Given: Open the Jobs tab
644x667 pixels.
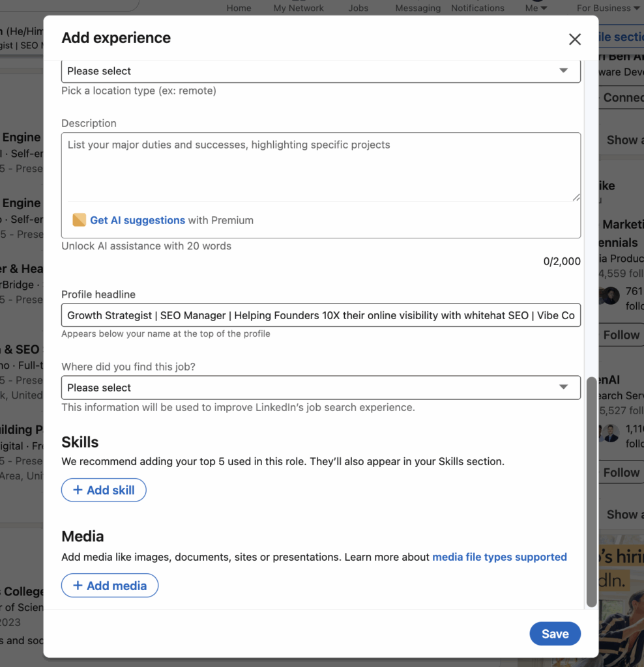Looking at the screenshot, I should [x=358, y=8].
